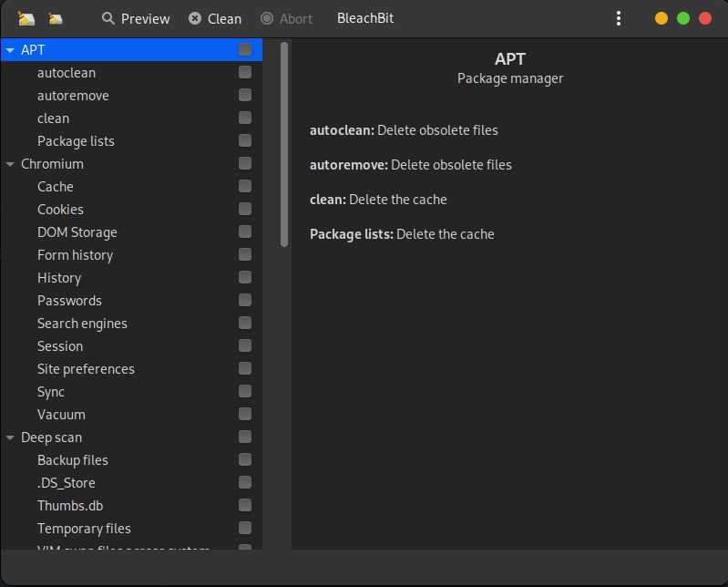Enable the autoclean checkbox
Screen dimensions: 728x587
click(x=245, y=72)
